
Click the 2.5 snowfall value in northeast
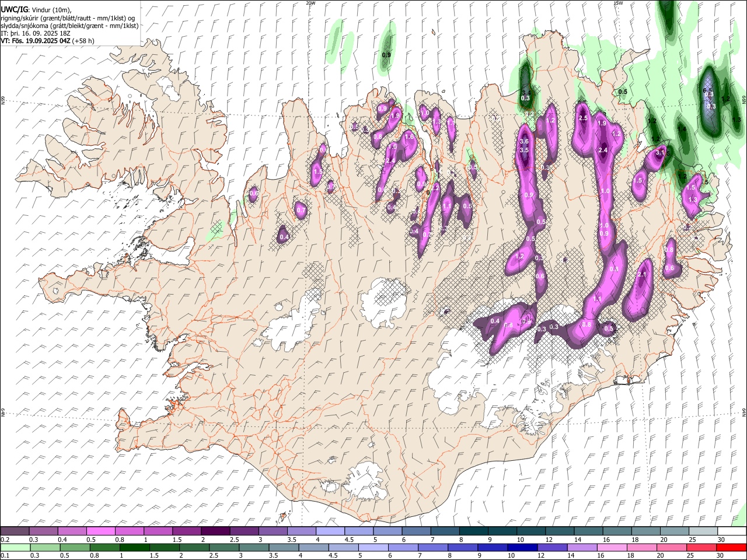582,118
